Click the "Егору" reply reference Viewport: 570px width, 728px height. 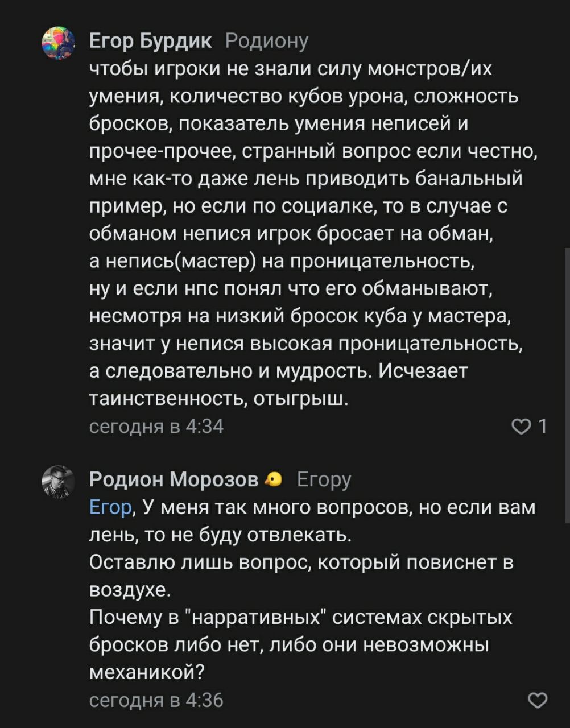324,480
